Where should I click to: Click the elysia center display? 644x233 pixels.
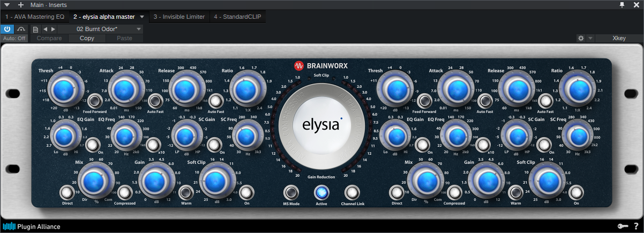pos(321,126)
